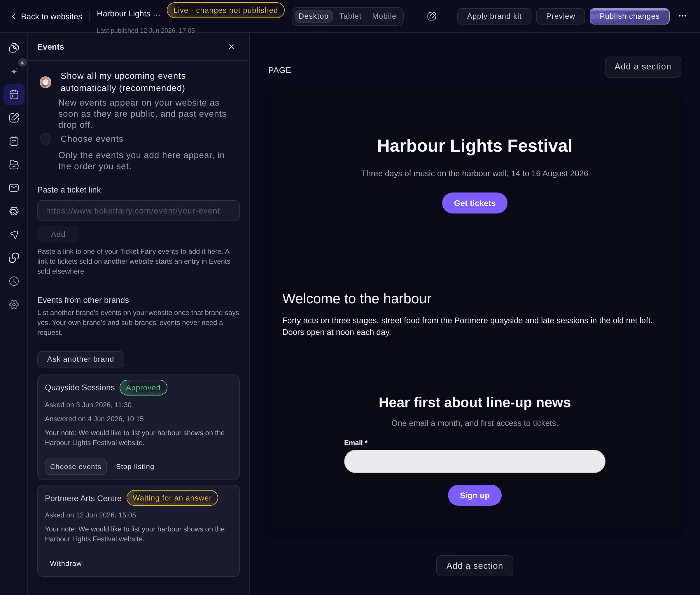Open the sparkle suggestions icon with badge 4
The image size is (700, 595).
click(14, 71)
